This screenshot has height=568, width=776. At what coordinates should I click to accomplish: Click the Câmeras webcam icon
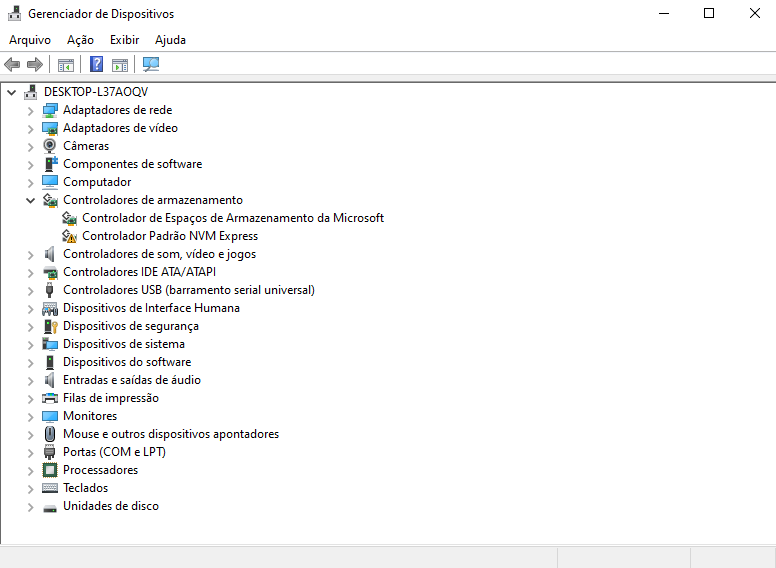coord(49,146)
